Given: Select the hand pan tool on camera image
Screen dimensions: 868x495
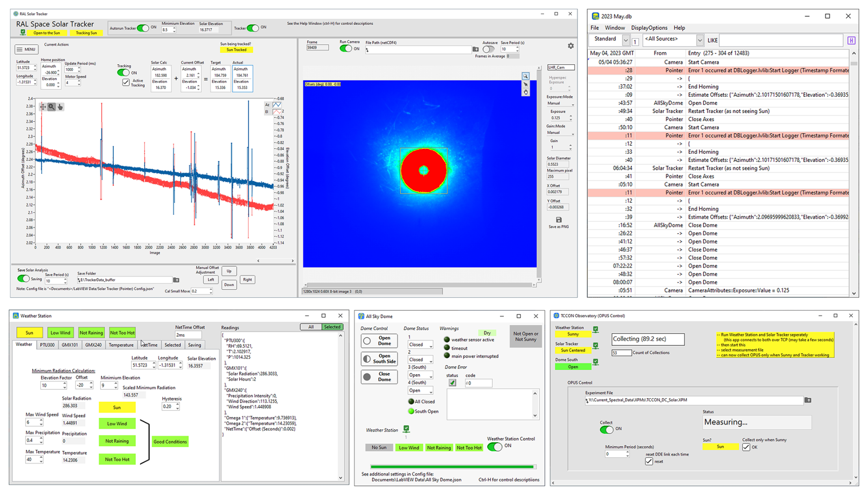Looking at the screenshot, I should pos(525,92).
